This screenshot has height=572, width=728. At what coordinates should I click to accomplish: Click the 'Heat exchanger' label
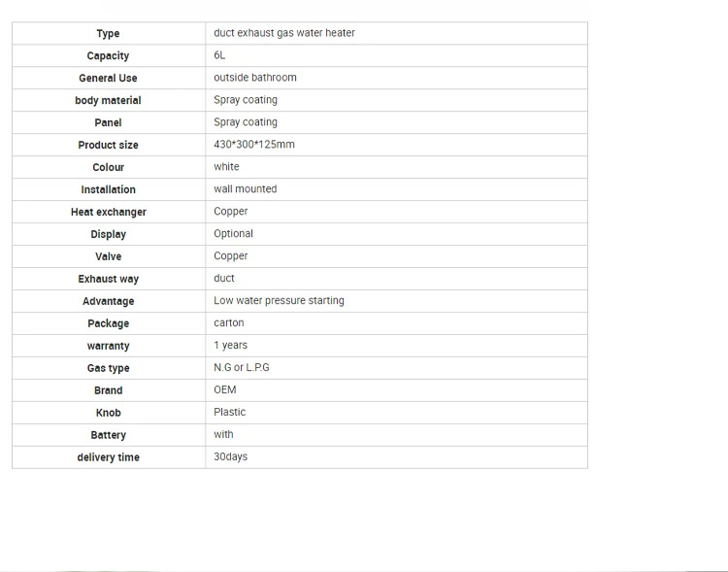(108, 213)
